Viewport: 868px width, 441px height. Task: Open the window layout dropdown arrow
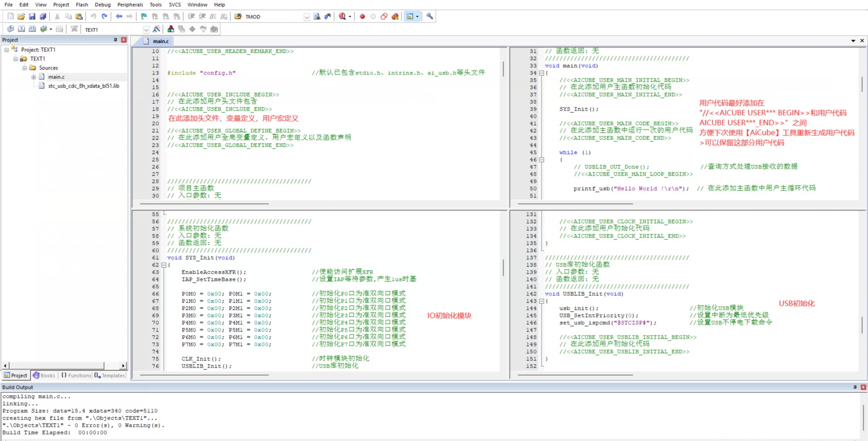pyautogui.click(x=417, y=17)
